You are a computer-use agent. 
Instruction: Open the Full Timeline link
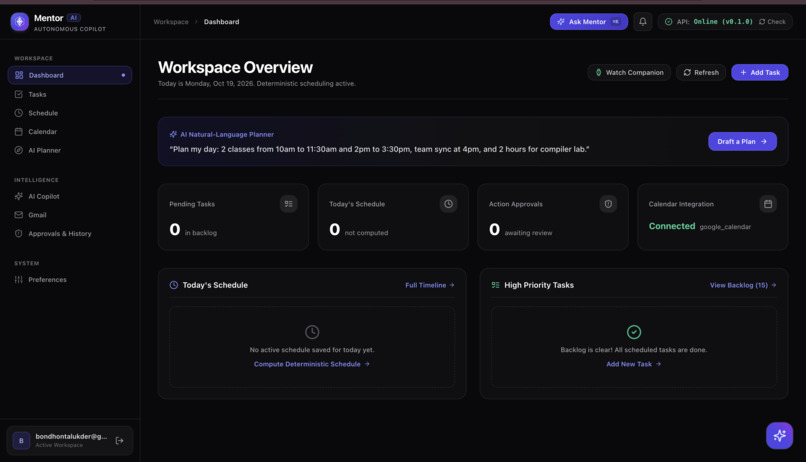[430, 285]
